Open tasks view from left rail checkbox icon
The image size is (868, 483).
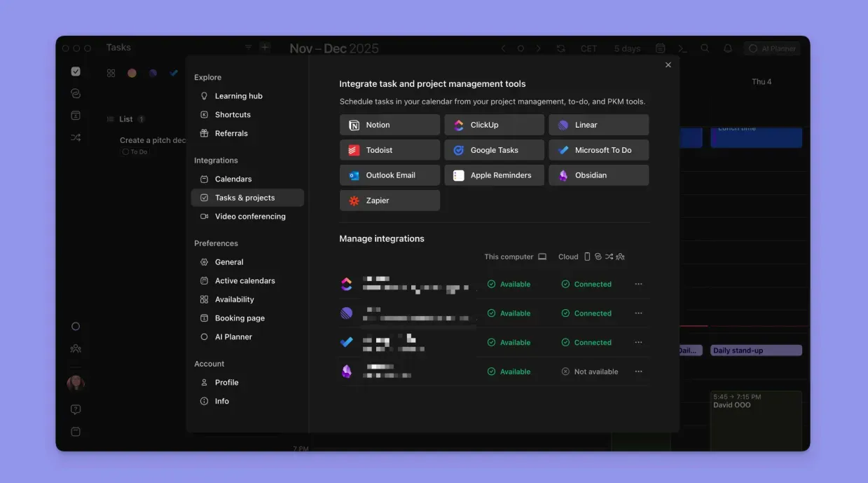[76, 71]
